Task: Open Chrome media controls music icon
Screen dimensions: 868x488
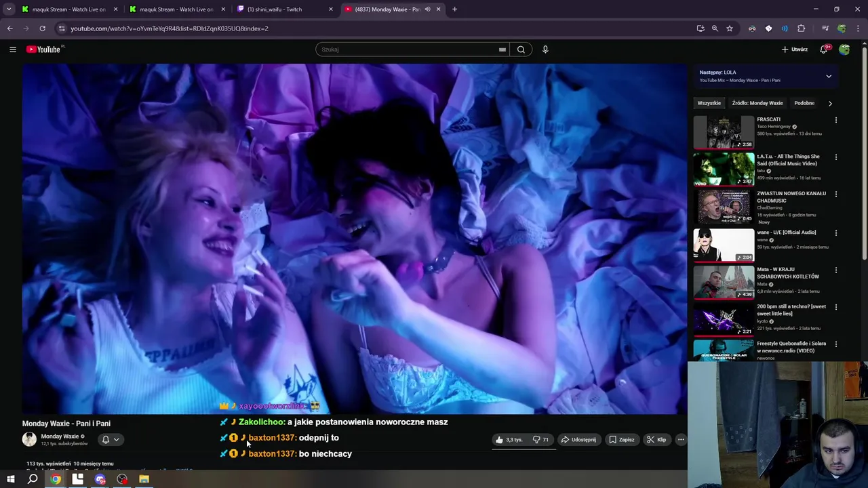Action: click(825, 28)
